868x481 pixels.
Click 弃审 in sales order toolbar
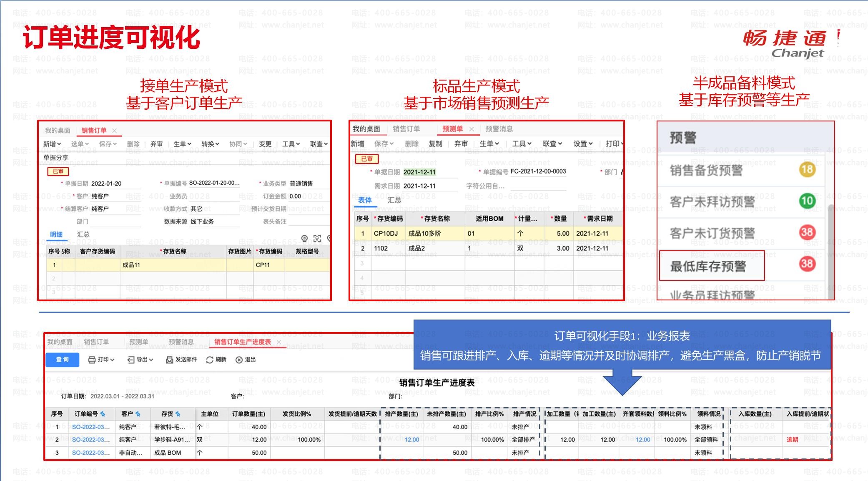pyautogui.click(x=156, y=144)
